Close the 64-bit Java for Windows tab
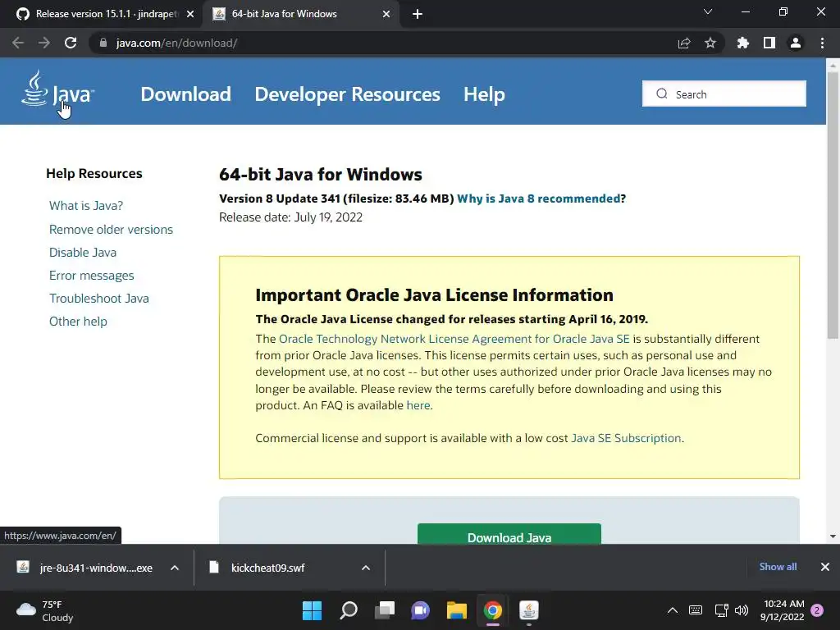Viewport: 840px width, 630px height. [x=386, y=14]
